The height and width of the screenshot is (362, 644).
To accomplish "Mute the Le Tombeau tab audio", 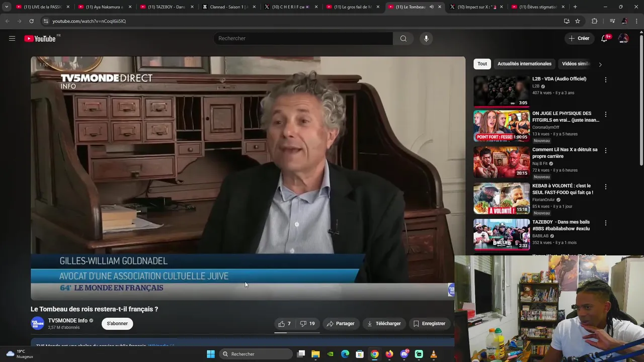I will [432, 7].
